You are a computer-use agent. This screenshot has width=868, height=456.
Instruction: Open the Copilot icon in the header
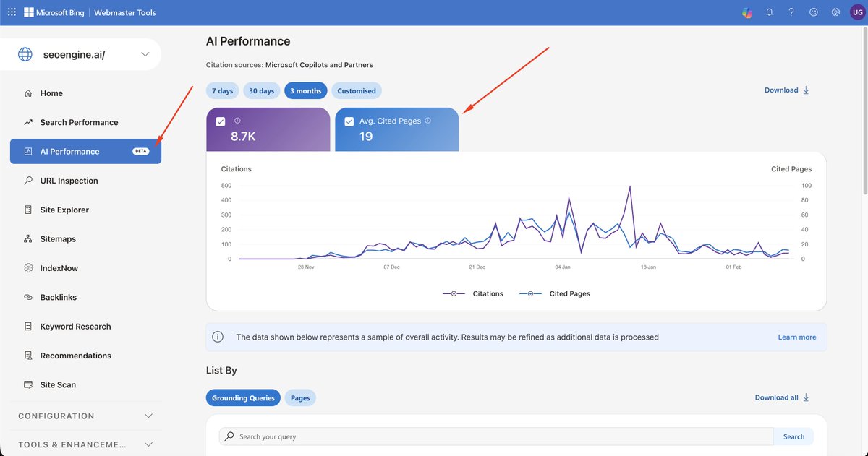click(747, 12)
